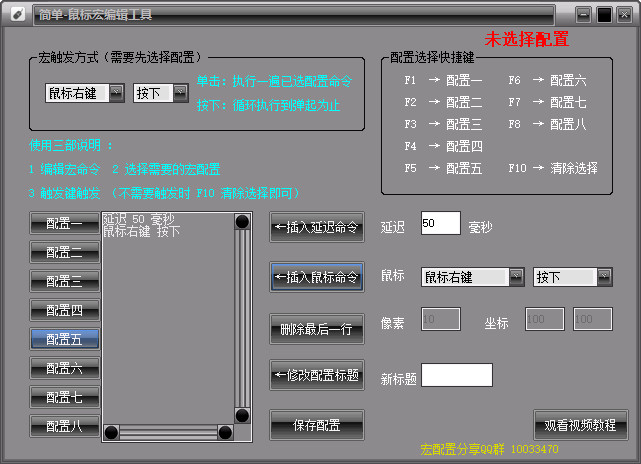The width and height of the screenshot is (641, 464).
Task: Select the 配置八 configuration button
Action: pyautogui.click(x=65, y=426)
